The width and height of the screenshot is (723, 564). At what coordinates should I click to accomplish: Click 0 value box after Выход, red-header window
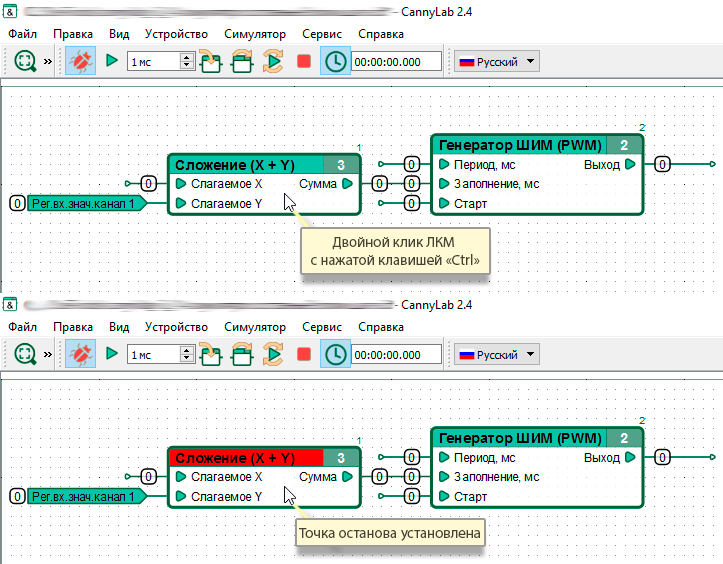coord(662,457)
